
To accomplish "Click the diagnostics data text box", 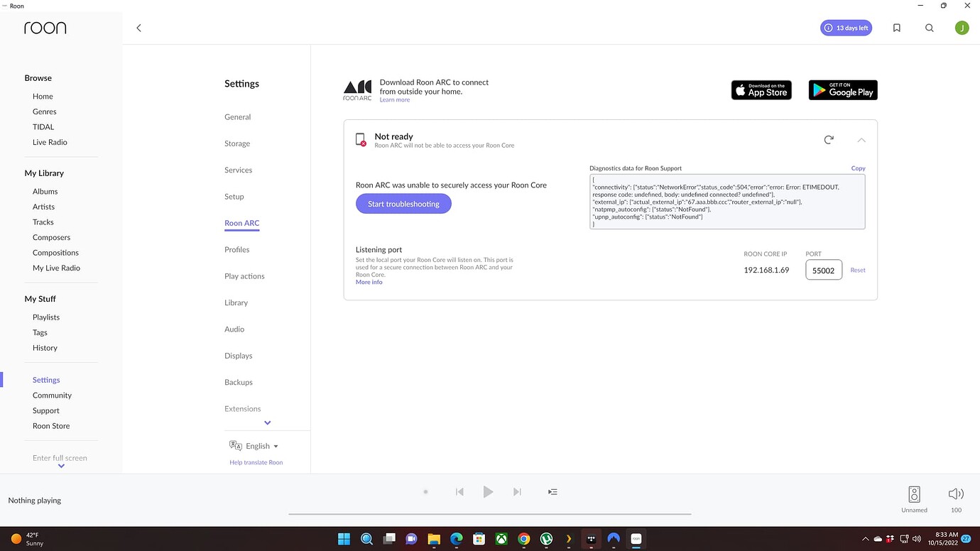I will point(727,202).
